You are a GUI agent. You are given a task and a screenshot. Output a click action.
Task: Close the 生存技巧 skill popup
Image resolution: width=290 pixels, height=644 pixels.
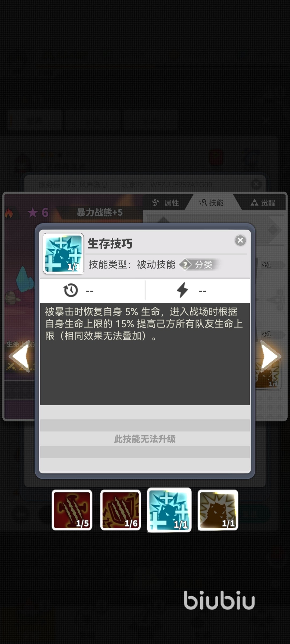click(240, 240)
